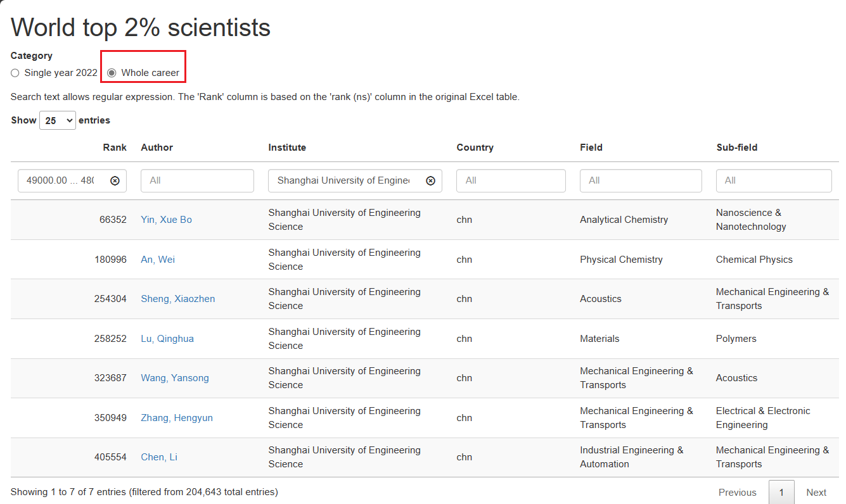Viewport: 846px width, 504px height.
Task: Click the World top 2% scientists heading
Action: 141,27
